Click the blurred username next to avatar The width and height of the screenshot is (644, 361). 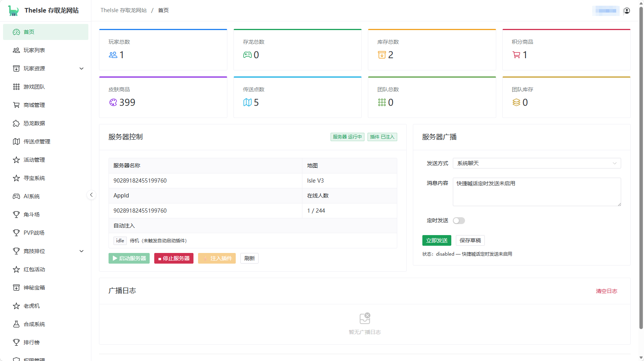[x=606, y=11]
